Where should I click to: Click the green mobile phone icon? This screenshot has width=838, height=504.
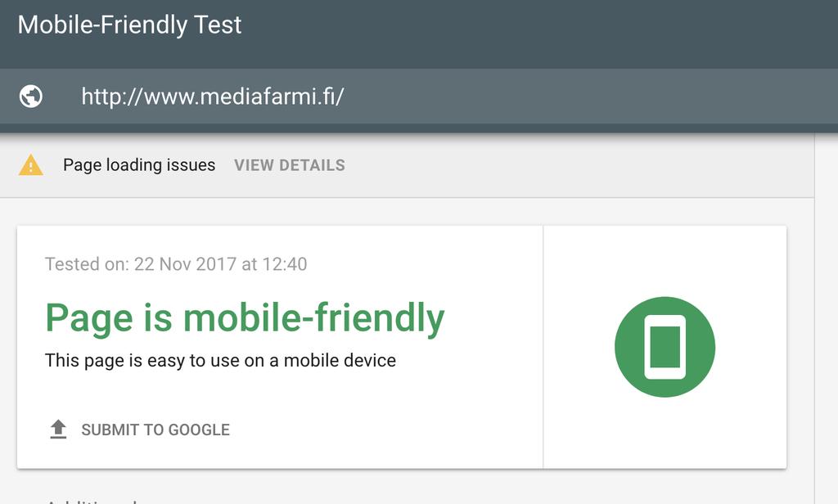665,347
